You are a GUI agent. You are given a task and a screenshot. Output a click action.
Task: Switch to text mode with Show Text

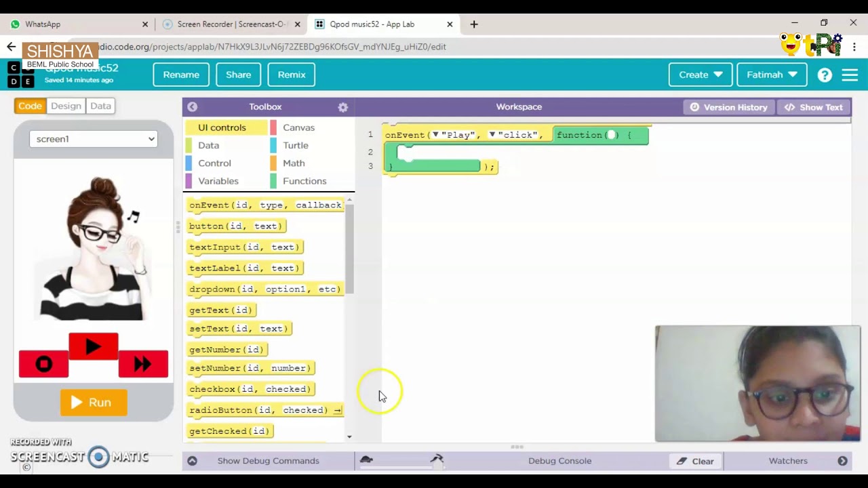(x=814, y=107)
